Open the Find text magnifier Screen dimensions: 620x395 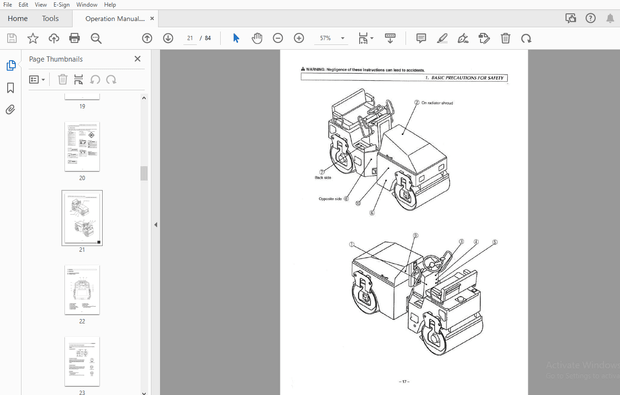(x=96, y=38)
